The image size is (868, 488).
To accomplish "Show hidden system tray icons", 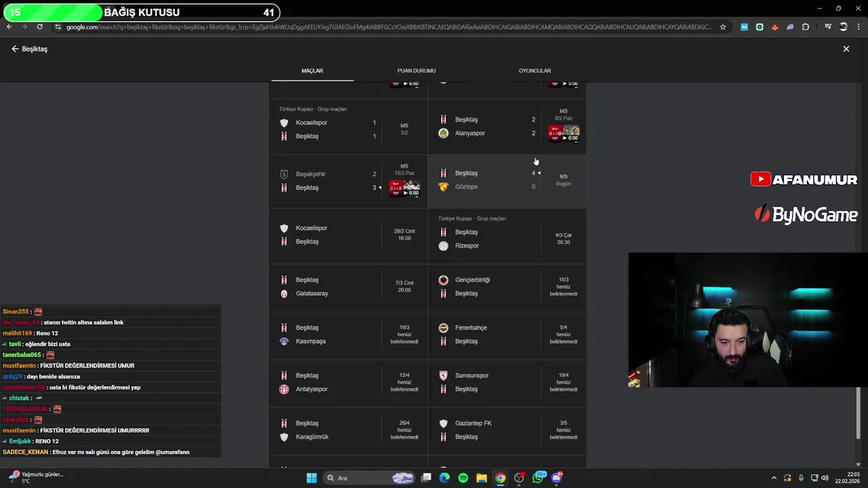I will (774, 478).
